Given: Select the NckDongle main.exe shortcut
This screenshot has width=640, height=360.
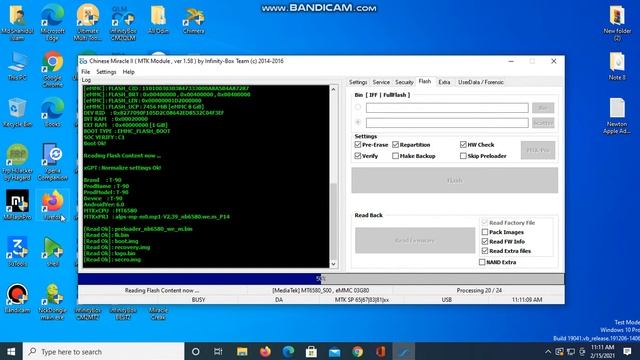Looking at the screenshot, I should coord(53,302).
